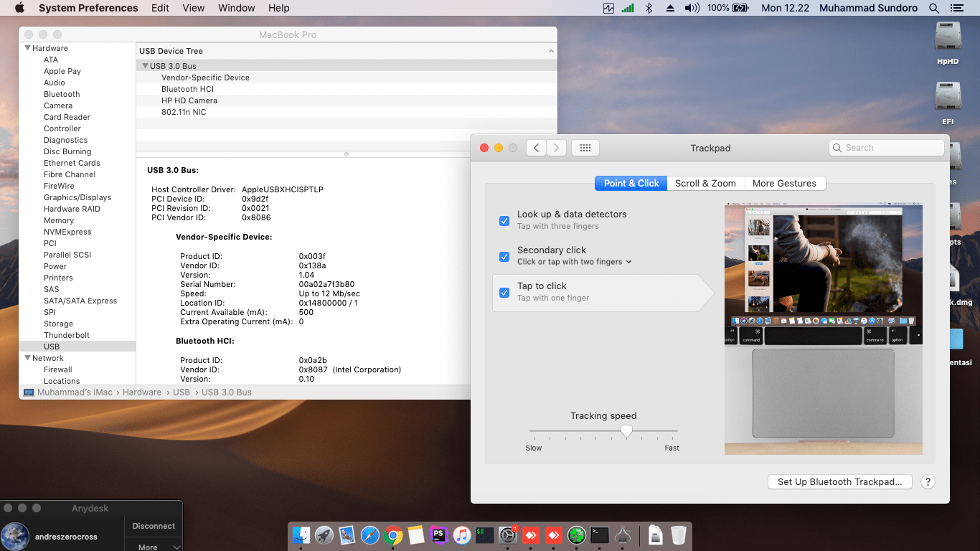This screenshot has height=551, width=980.
Task: Click the Bluetooth icon in the menu bar
Action: [649, 8]
